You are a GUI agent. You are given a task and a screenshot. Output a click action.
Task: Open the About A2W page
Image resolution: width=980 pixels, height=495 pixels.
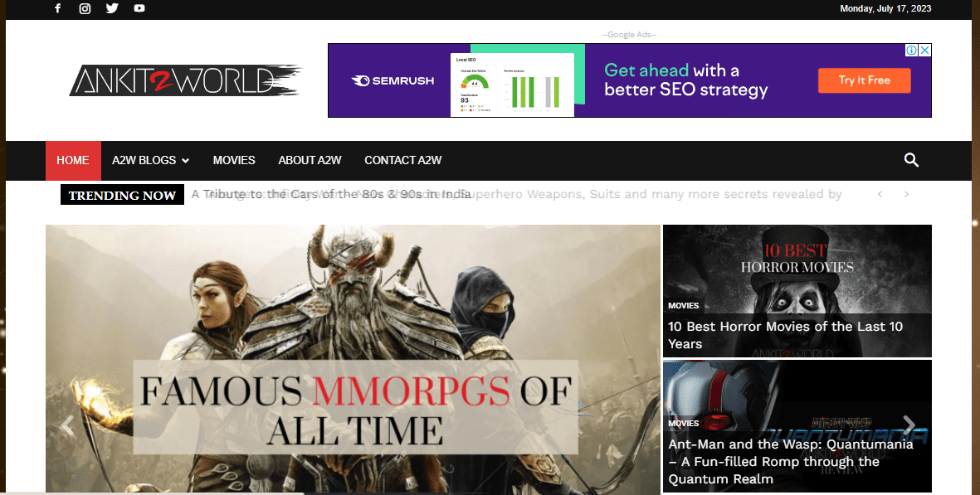pyautogui.click(x=310, y=160)
